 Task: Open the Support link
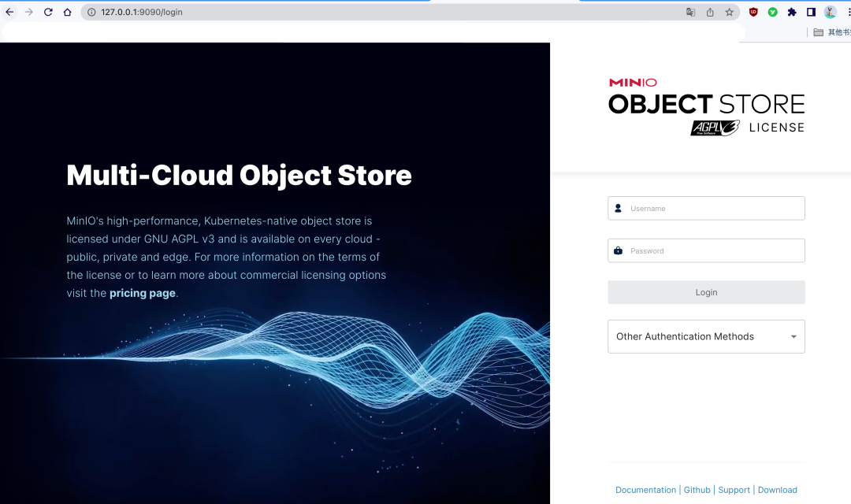tap(734, 490)
